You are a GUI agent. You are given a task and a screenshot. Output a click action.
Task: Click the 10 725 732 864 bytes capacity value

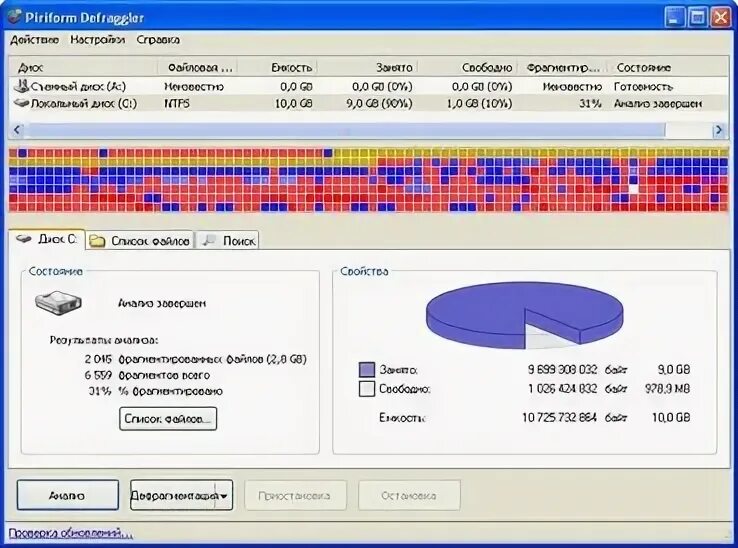(559, 417)
